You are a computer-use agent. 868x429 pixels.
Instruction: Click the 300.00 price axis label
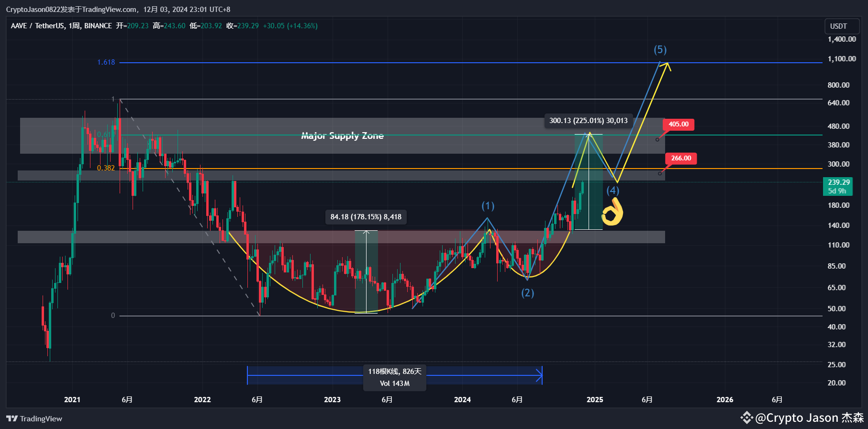[839, 164]
